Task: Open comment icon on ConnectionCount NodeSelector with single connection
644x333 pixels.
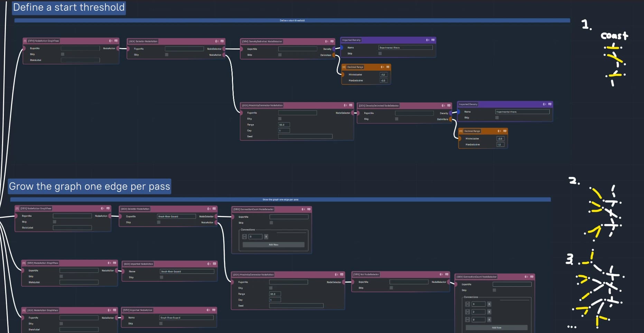Action: pos(309,209)
